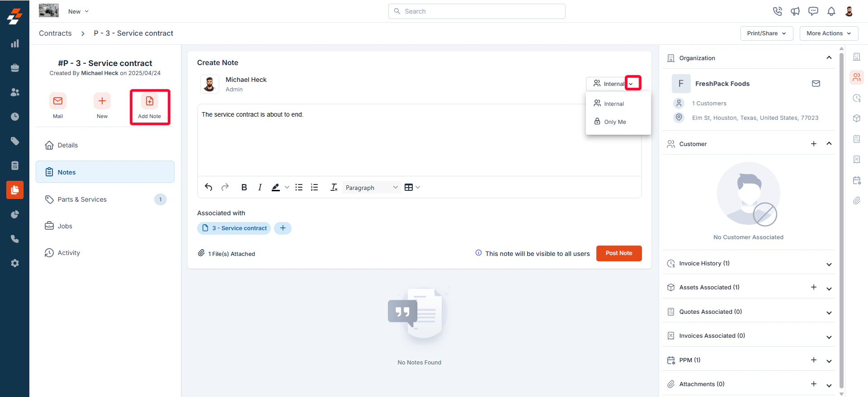Screen dimensions: 868x397
Task: Insert a numbered list
Action: (x=315, y=187)
